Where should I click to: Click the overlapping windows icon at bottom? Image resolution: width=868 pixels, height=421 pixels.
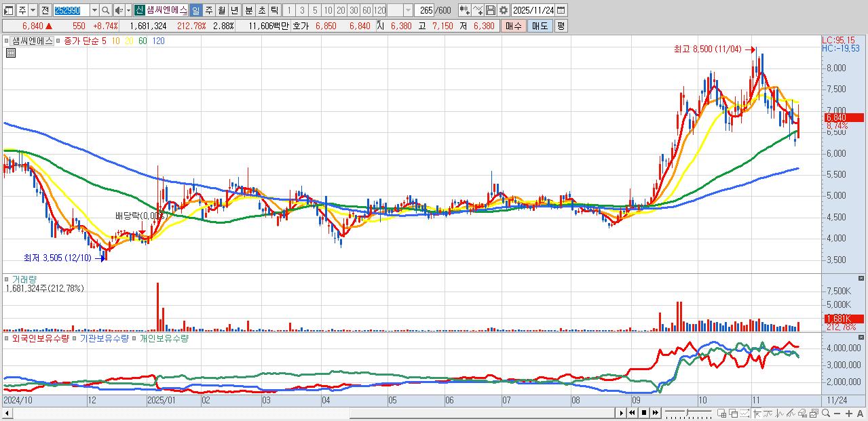[x=734, y=413]
